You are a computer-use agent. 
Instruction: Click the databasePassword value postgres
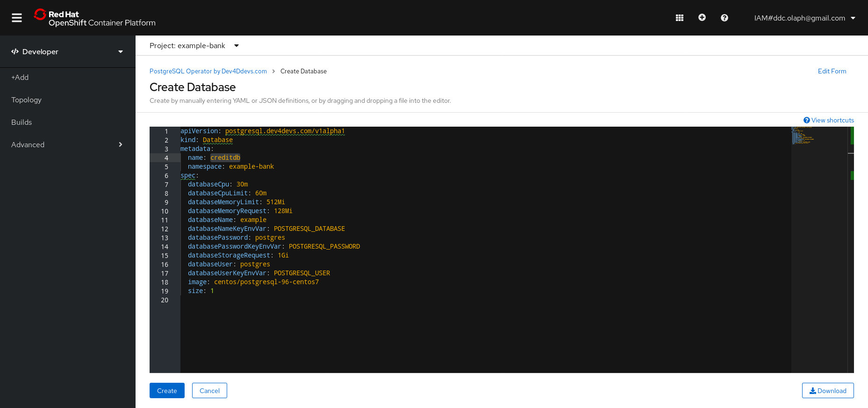click(x=270, y=237)
